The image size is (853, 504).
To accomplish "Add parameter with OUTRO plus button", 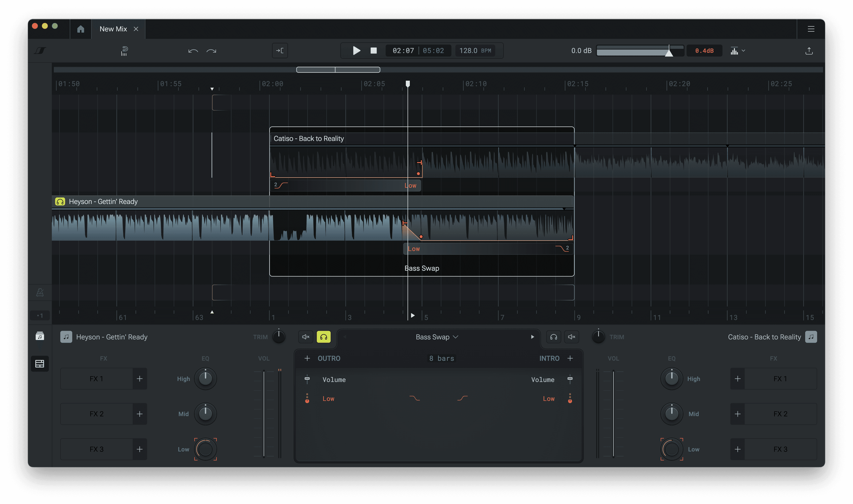I will click(x=307, y=358).
